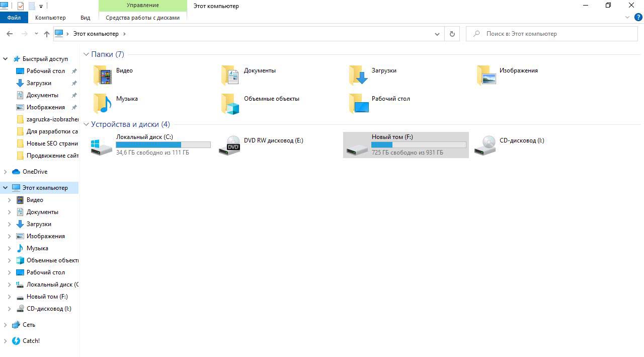Select the DVD RW дисковод (E:) drive icon
This screenshot has width=644, height=357.
tap(230, 145)
